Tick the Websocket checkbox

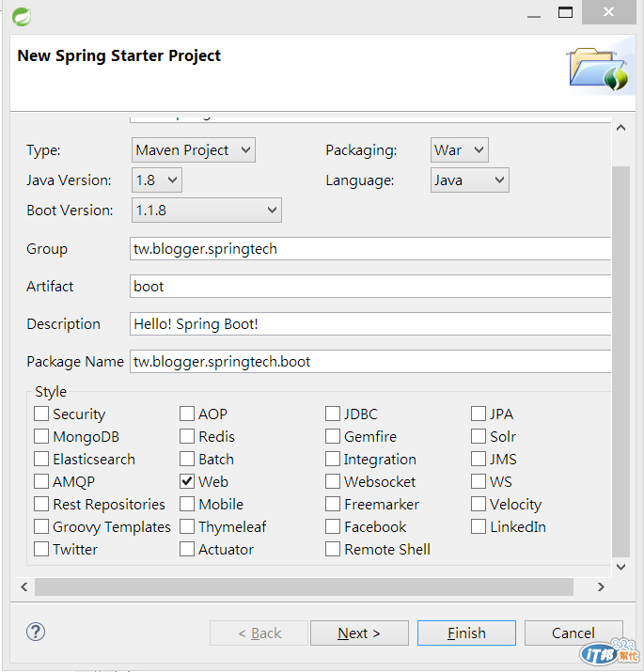[333, 482]
